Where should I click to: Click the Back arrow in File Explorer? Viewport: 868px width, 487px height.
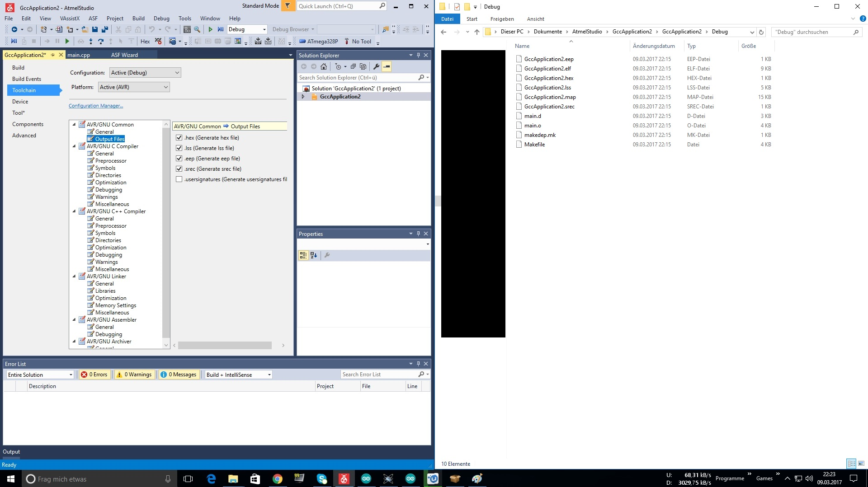[x=443, y=32]
